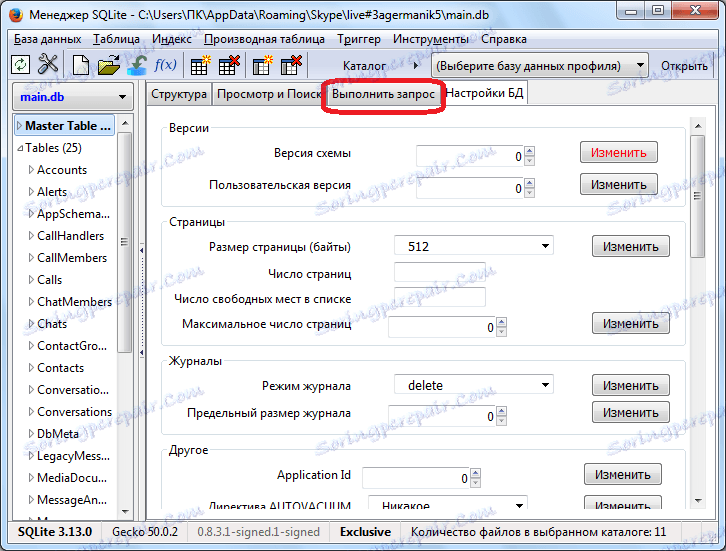Click Drop Index icon with red cross
This screenshot has width=726, height=551.
[291, 65]
